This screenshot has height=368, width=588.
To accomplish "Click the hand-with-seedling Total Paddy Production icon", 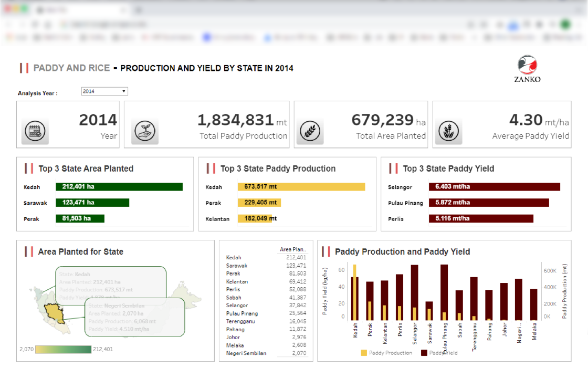I will pyautogui.click(x=145, y=131).
